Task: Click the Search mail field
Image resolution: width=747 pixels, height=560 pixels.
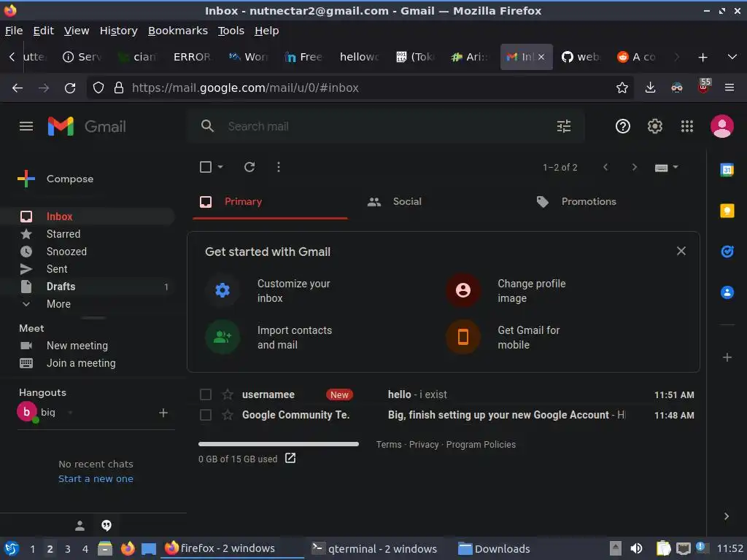Action: point(386,126)
